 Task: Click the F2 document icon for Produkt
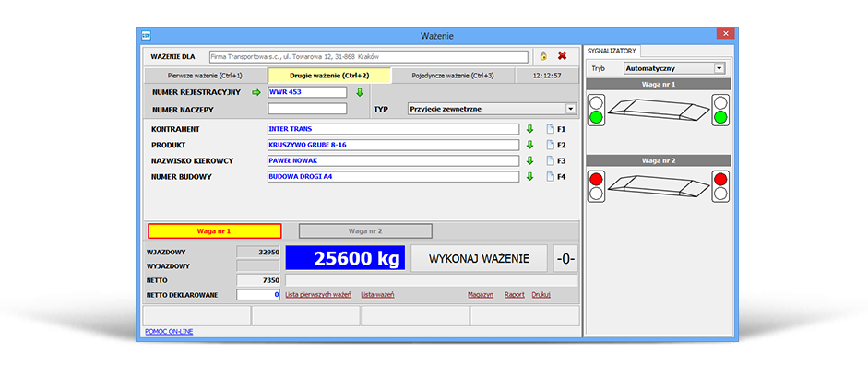pos(550,145)
